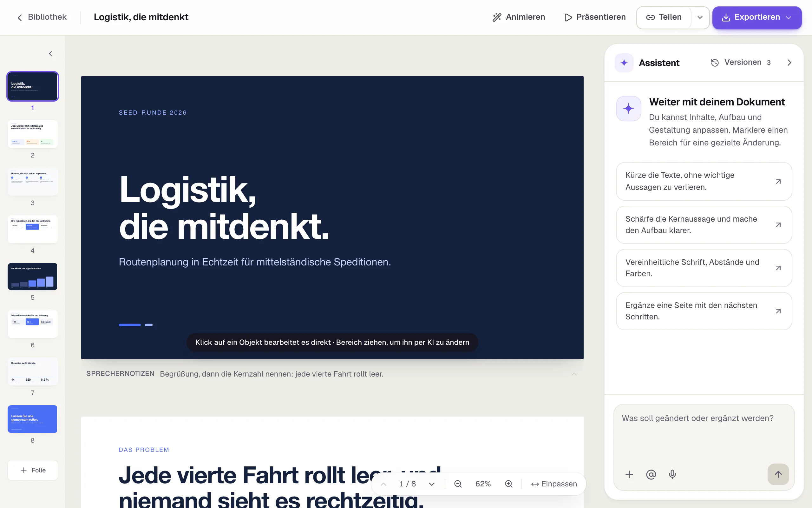Open the dropdown arrow next to Teilen
Screen dimensions: 812x508
point(700,17)
